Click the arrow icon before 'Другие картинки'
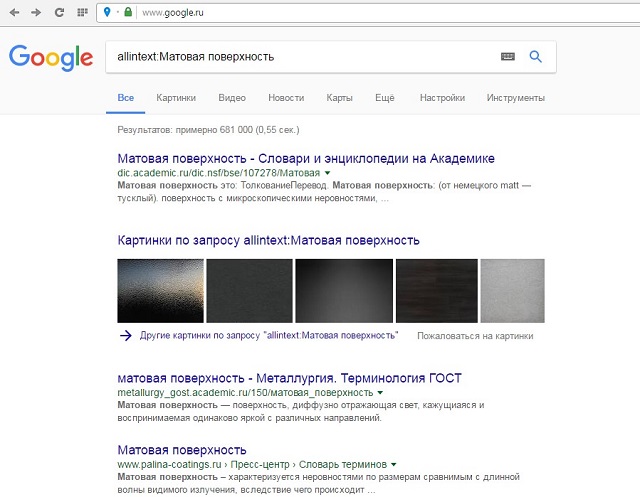640x497 pixels. (x=126, y=335)
